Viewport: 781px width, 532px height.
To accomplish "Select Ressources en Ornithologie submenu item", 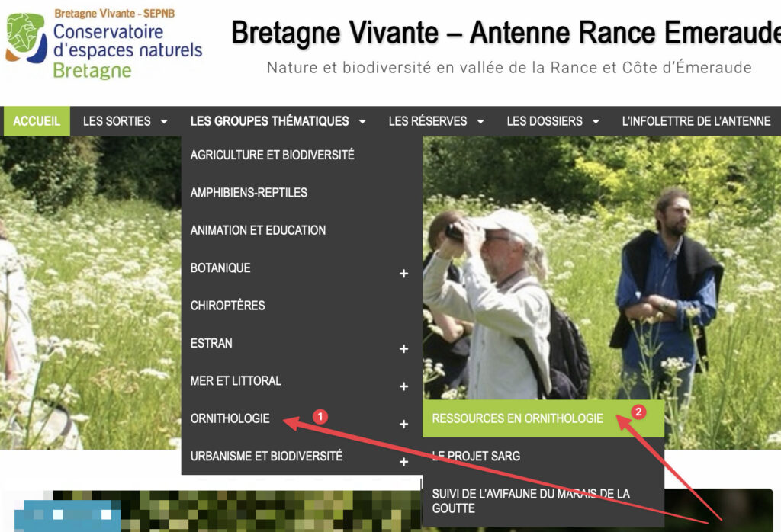I will pos(543,418).
